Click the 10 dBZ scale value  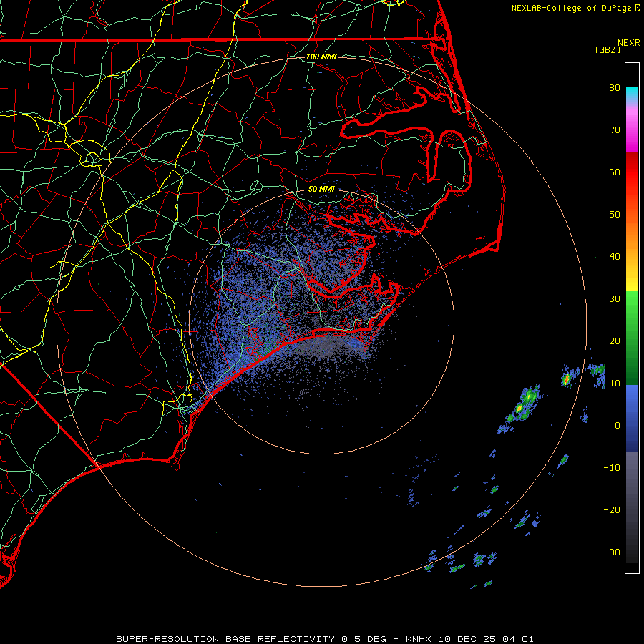pos(615,384)
